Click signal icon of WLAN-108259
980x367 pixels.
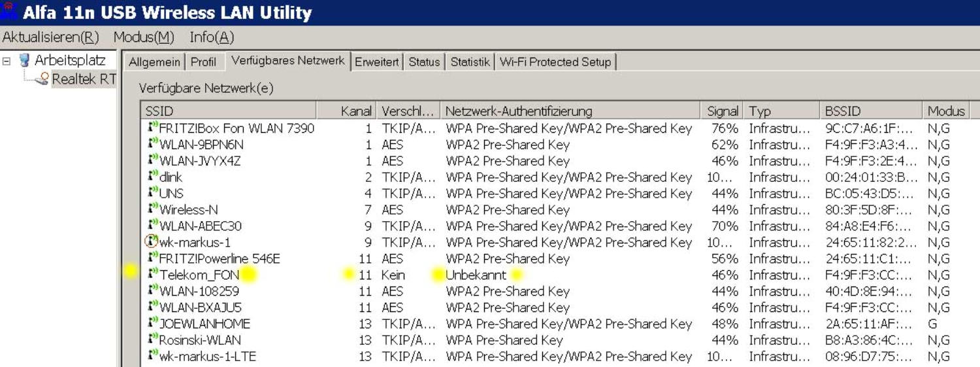pos(153,291)
